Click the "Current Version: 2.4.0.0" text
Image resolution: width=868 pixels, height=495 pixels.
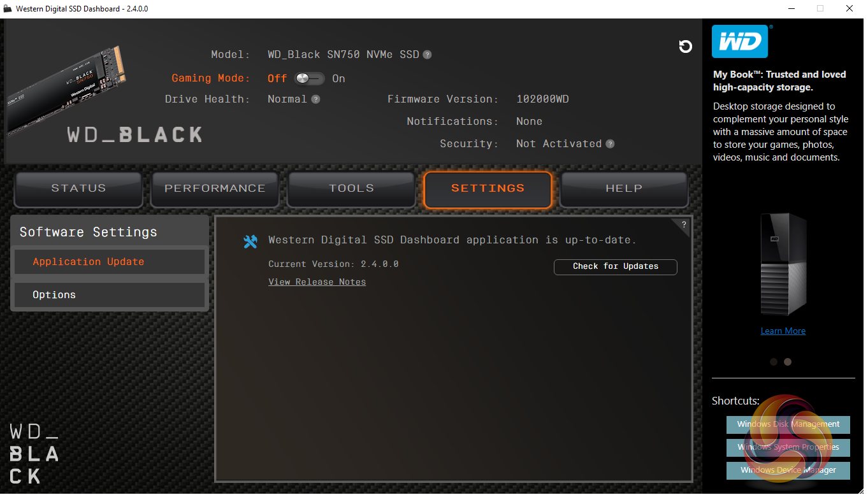point(333,264)
